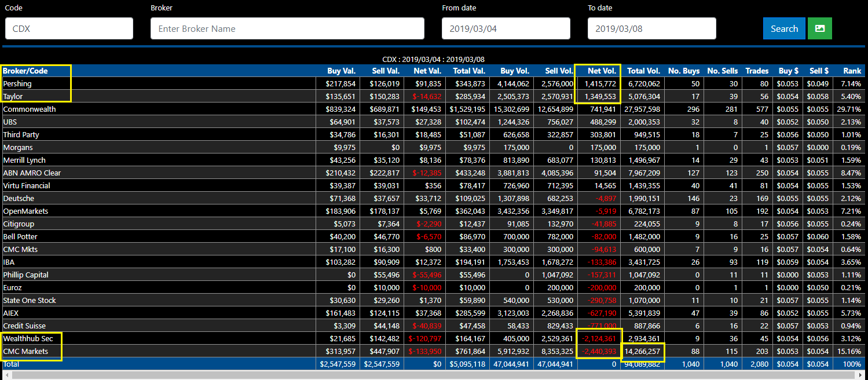
Task: Click the horizontal scrollbar at the bottom
Action: (434, 375)
